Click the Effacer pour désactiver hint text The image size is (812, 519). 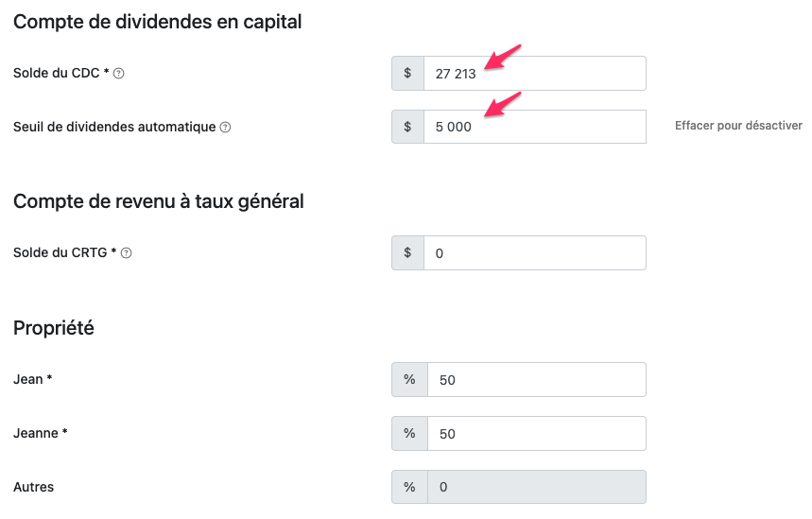pyautogui.click(x=738, y=126)
